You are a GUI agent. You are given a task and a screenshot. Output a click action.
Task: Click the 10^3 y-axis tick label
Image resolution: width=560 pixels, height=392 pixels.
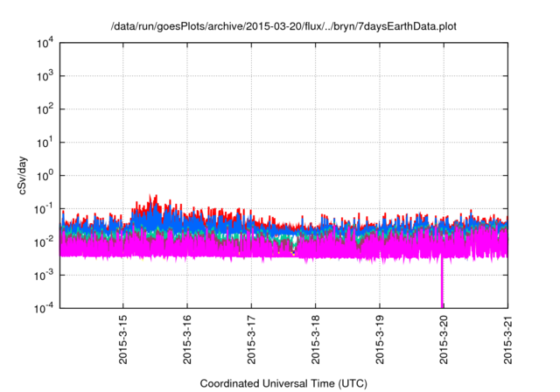pyautogui.click(x=45, y=76)
